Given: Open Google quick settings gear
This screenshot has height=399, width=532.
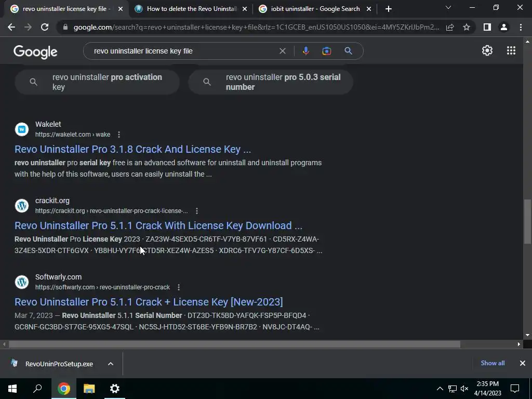Looking at the screenshot, I should click(x=487, y=50).
